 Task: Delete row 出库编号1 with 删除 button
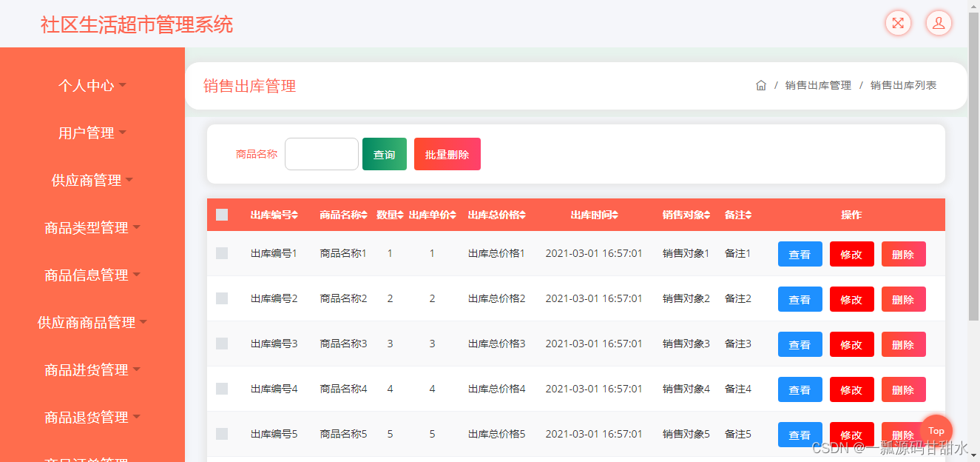click(x=904, y=254)
